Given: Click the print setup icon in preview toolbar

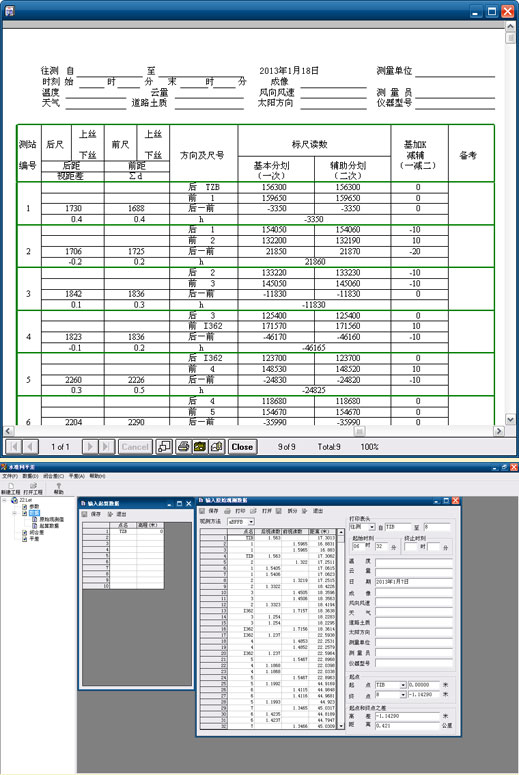Looking at the screenshot, I should 200,447.
